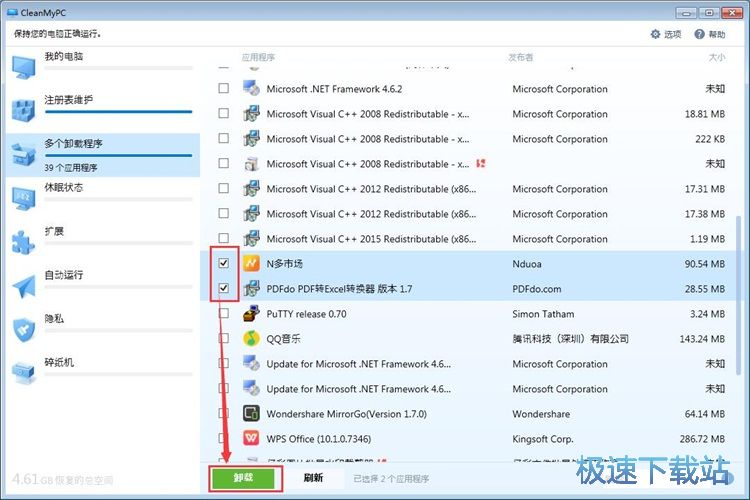Switch to 扩展 section
The height and width of the screenshot is (500, 750).
pyautogui.click(x=103, y=242)
